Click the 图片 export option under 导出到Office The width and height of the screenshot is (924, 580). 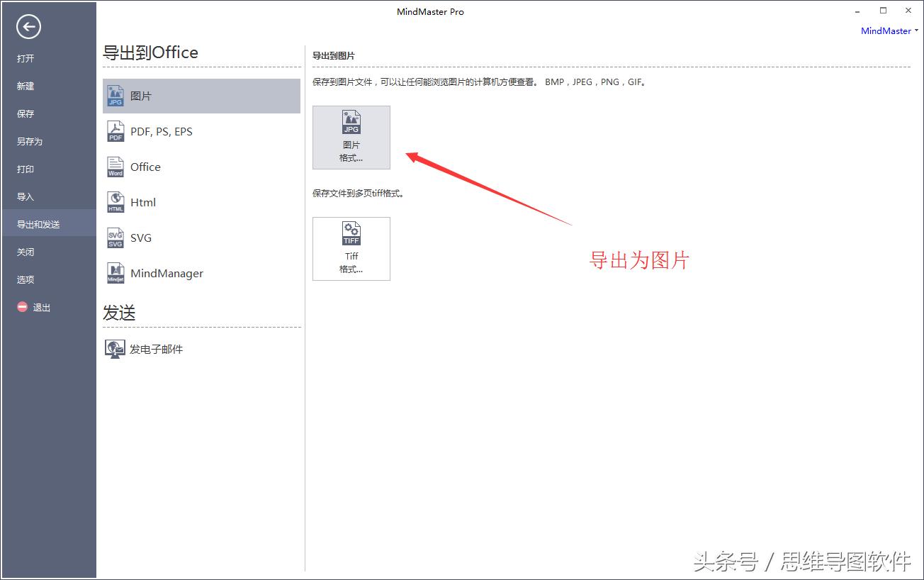click(x=142, y=94)
